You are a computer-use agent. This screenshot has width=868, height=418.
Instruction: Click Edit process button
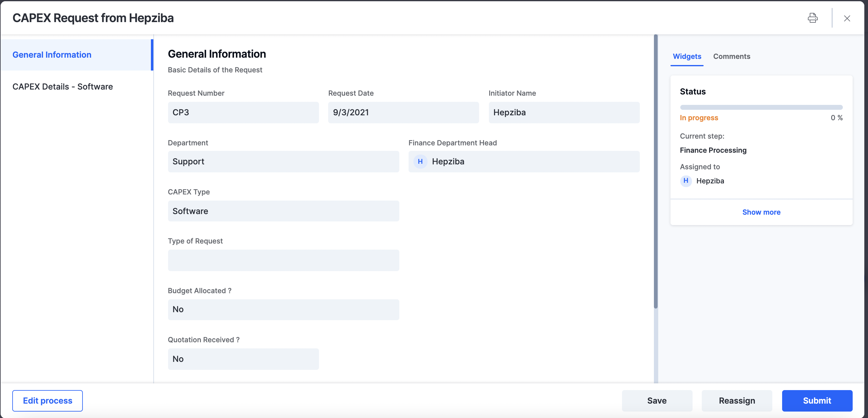[x=48, y=401]
